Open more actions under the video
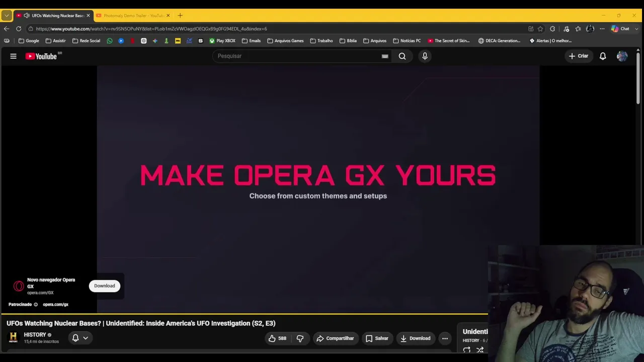The width and height of the screenshot is (644, 362). (445, 338)
